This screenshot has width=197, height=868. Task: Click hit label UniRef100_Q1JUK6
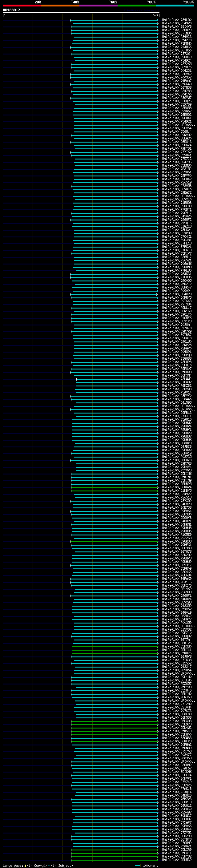(x=177, y=47)
